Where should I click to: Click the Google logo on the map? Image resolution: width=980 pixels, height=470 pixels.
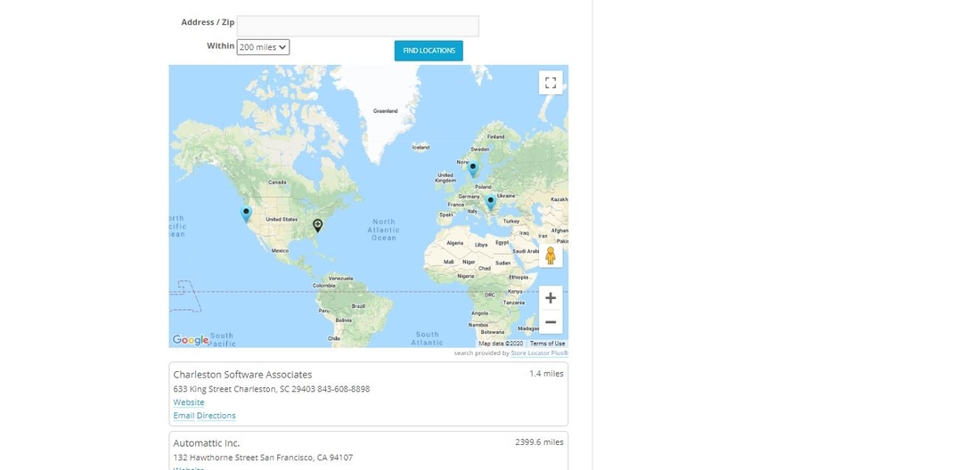pos(190,340)
